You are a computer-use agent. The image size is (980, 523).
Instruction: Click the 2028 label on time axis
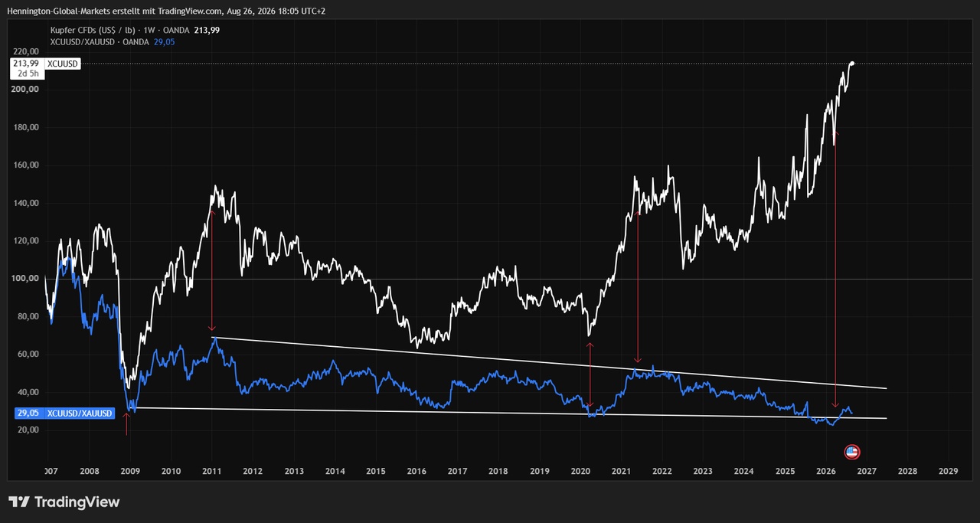click(x=907, y=471)
